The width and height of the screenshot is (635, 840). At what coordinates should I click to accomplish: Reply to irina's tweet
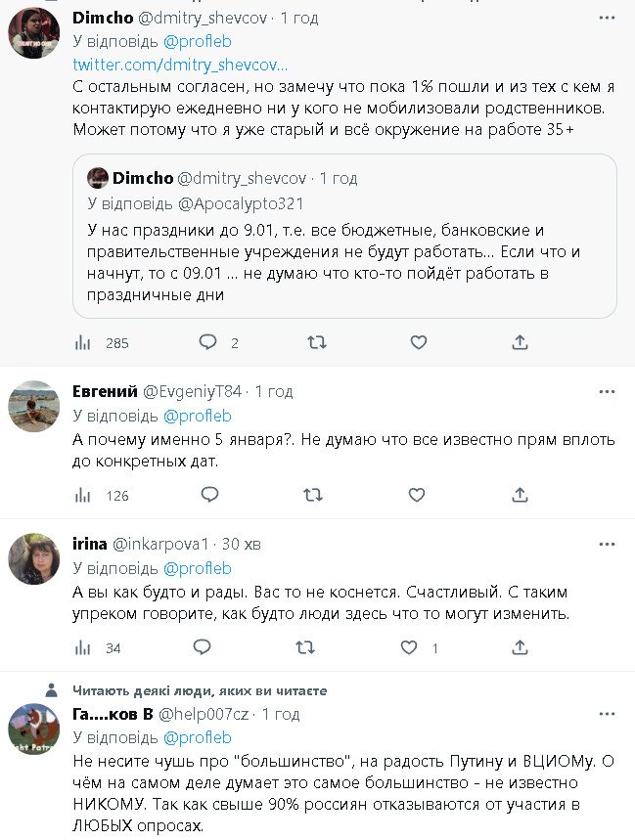[x=203, y=647]
